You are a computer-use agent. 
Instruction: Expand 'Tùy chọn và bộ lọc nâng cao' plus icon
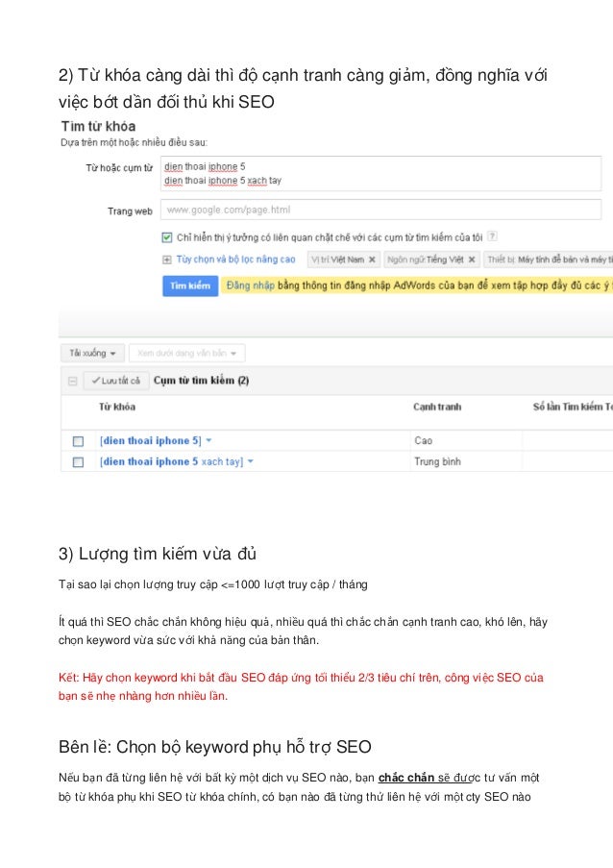(x=166, y=260)
